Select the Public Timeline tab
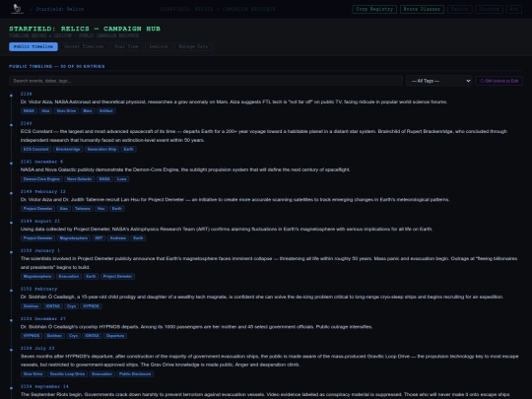This screenshot has height=399, width=532. click(x=33, y=46)
